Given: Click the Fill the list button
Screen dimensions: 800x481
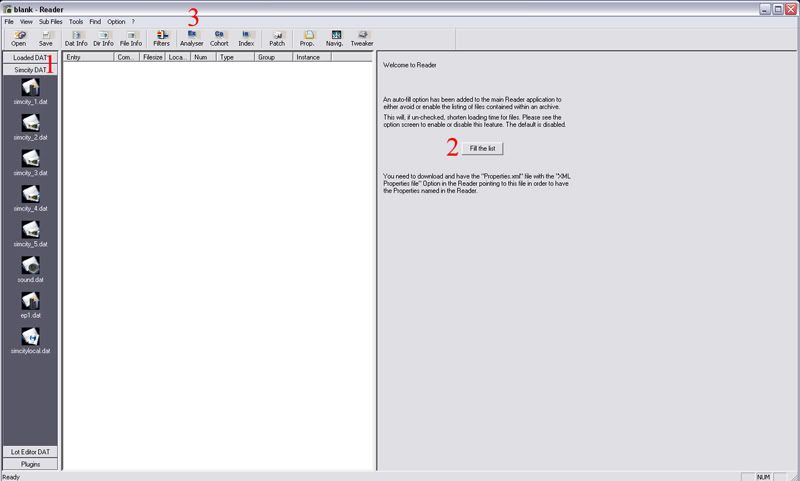Looking at the screenshot, I should pos(483,148).
